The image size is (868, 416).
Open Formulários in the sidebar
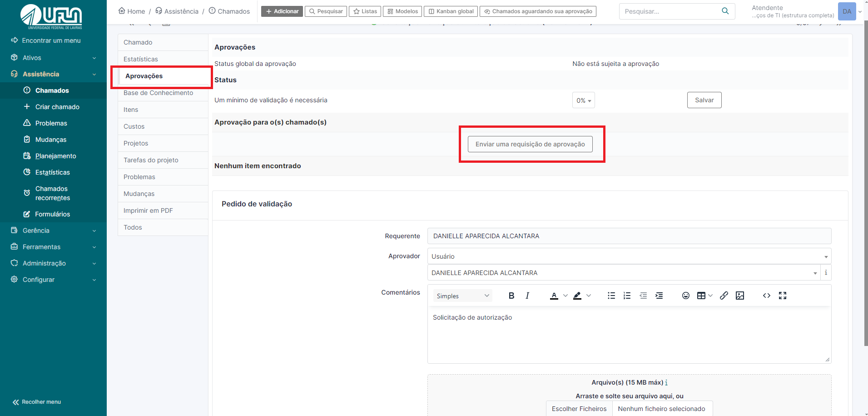pos(53,214)
